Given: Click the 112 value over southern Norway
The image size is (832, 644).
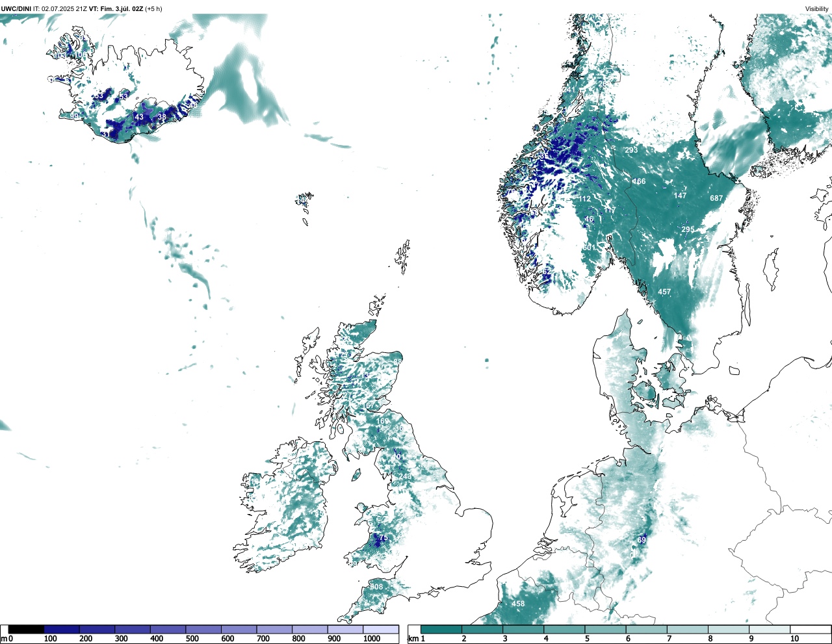Looking at the screenshot, I should click(x=584, y=199).
